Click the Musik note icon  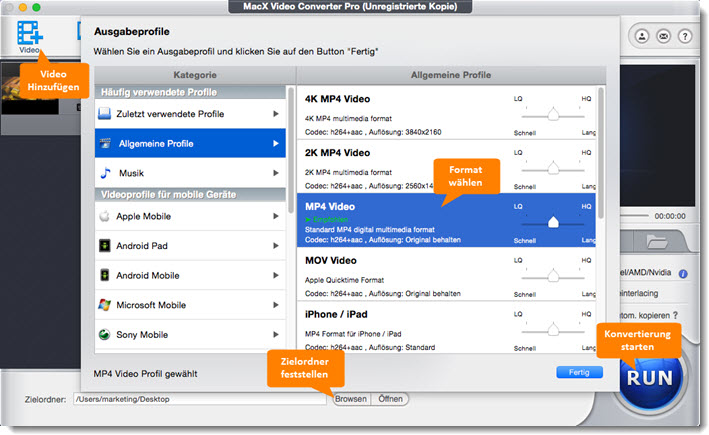coord(105,173)
